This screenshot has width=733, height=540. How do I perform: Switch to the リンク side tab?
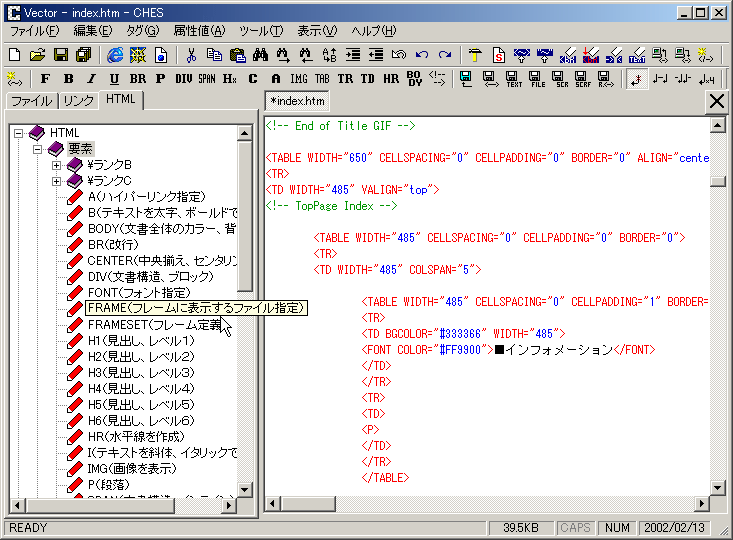pyautogui.click(x=79, y=101)
